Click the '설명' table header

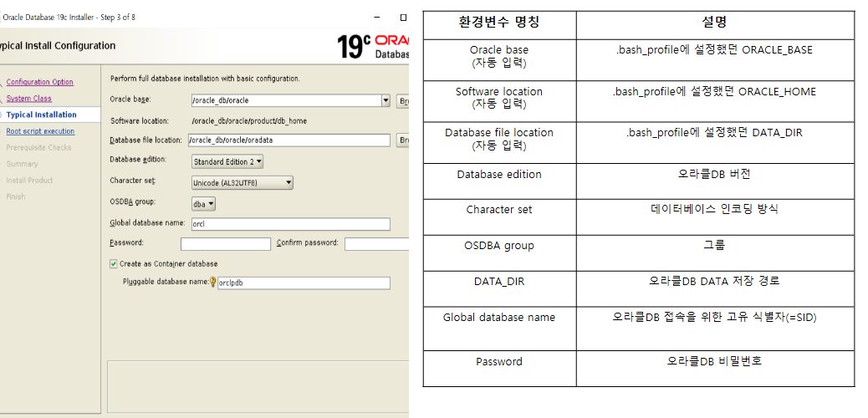point(715,25)
